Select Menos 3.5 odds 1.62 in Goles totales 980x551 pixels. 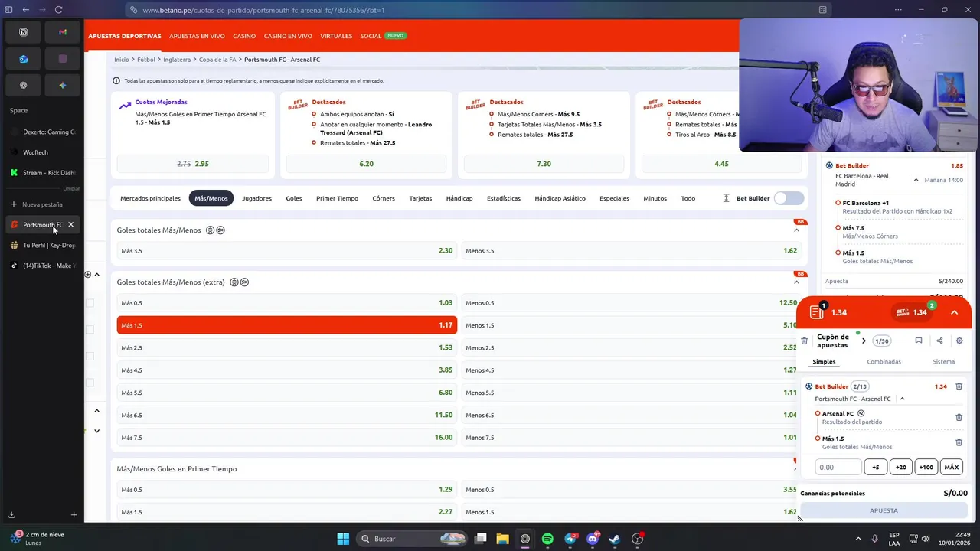click(x=632, y=251)
